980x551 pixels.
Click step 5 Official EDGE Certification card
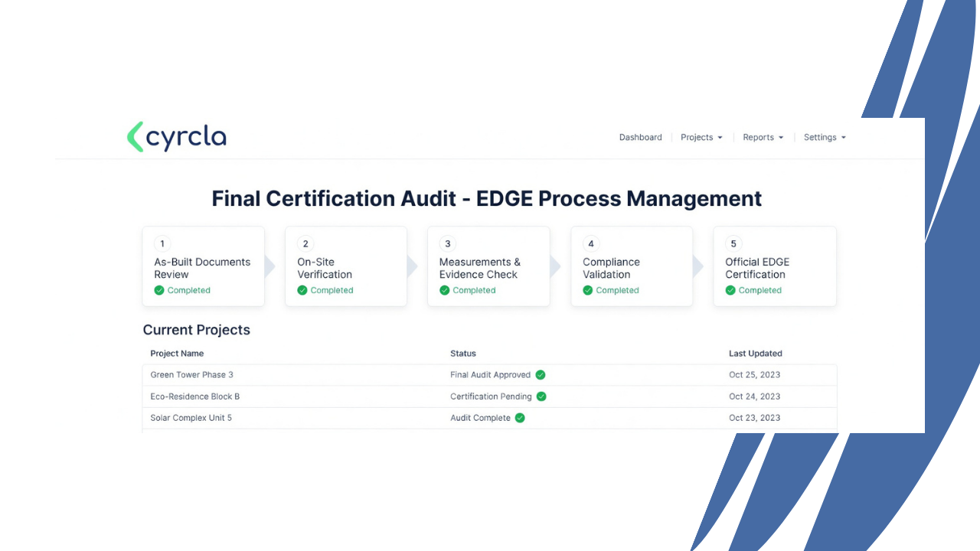click(x=775, y=266)
